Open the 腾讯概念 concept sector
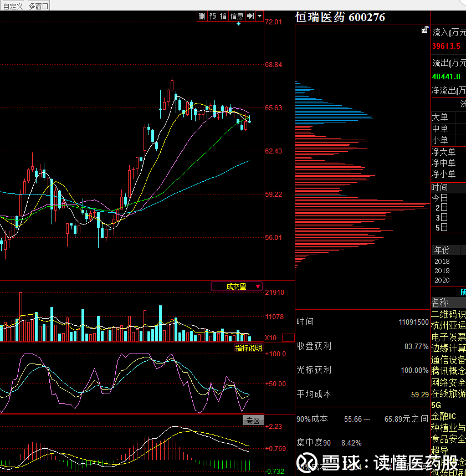The width and height of the screenshot is (466, 476). (x=448, y=371)
